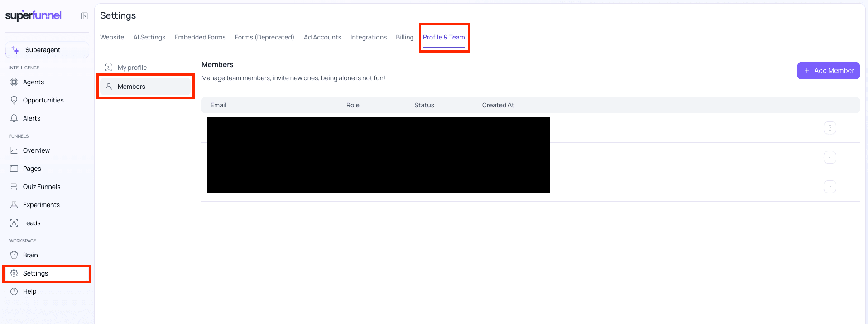This screenshot has width=868, height=324.
Task: Click the Pages rectangle icon
Action: tap(14, 169)
